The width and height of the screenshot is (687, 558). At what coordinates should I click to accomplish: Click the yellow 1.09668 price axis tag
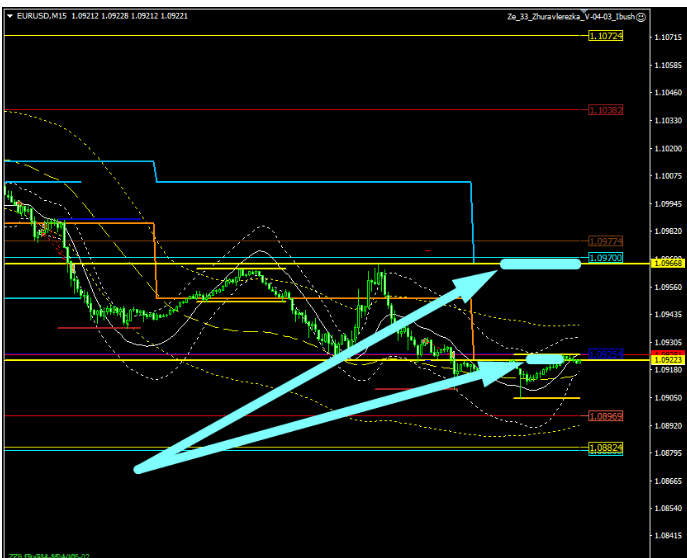pyautogui.click(x=668, y=263)
